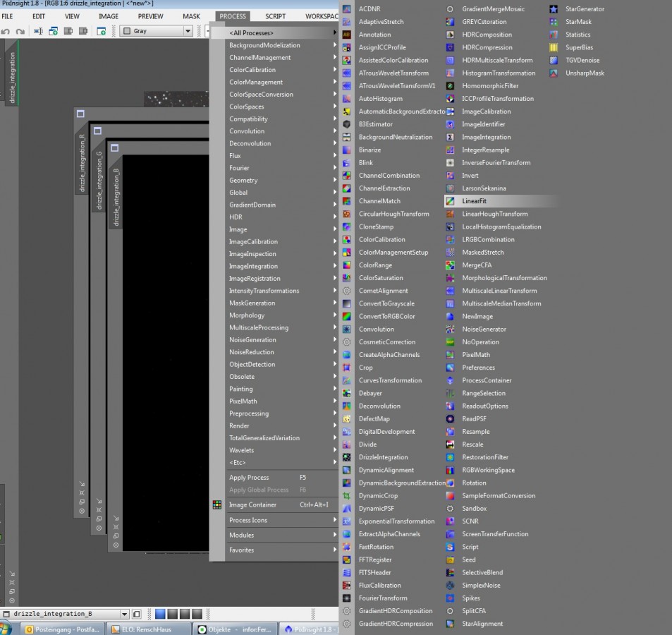Open the Favorites submenu
This screenshot has width=672, height=635.
280,550
